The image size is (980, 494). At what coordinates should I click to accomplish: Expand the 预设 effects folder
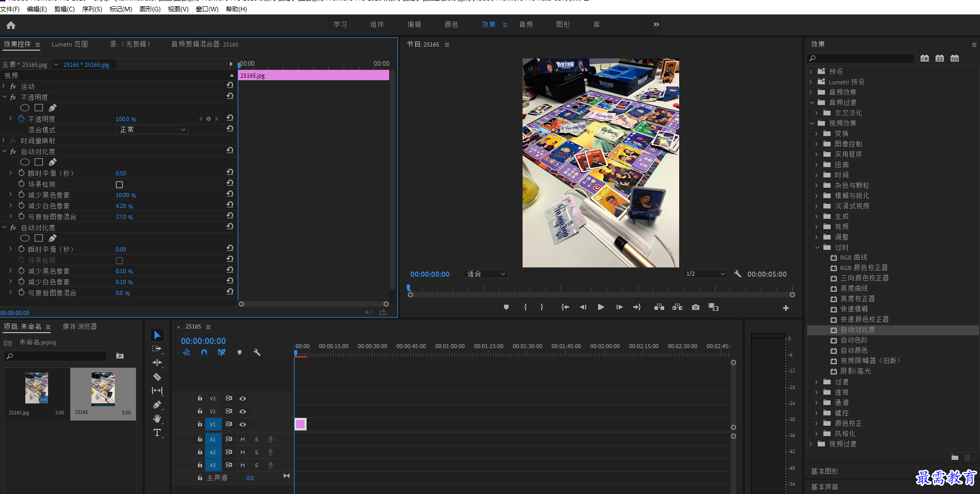[x=810, y=71]
